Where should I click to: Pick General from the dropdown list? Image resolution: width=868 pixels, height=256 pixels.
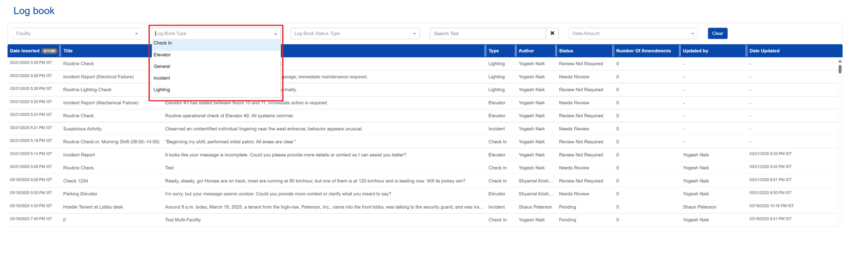pos(162,66)
